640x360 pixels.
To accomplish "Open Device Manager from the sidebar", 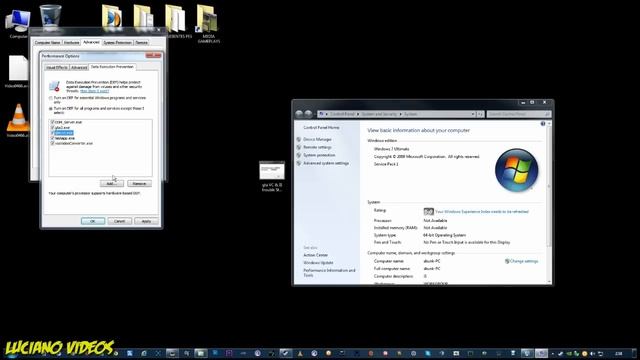I will click(x=317, y=140).
